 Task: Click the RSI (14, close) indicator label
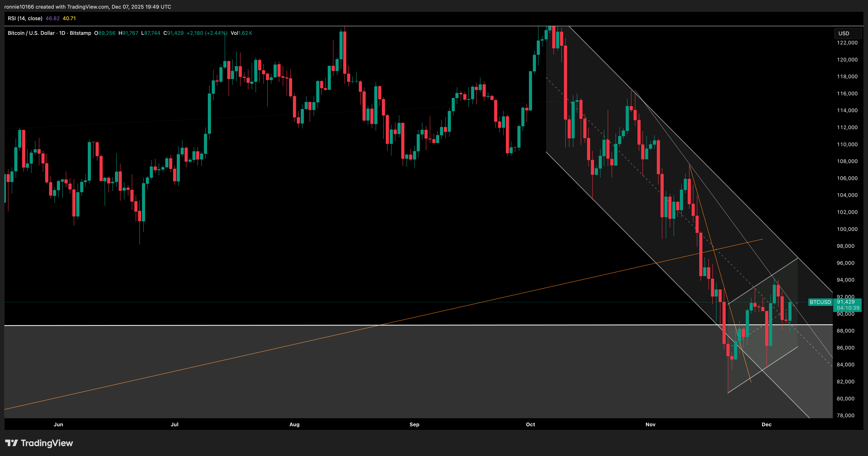pos(25,19)
